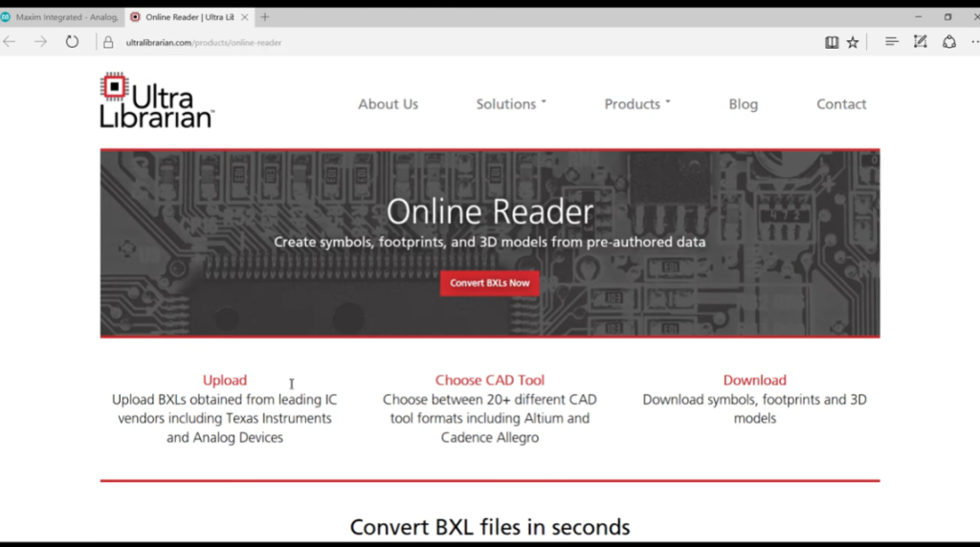
Task: Refresh the page with the reload icon
Action: coord(72,42)
